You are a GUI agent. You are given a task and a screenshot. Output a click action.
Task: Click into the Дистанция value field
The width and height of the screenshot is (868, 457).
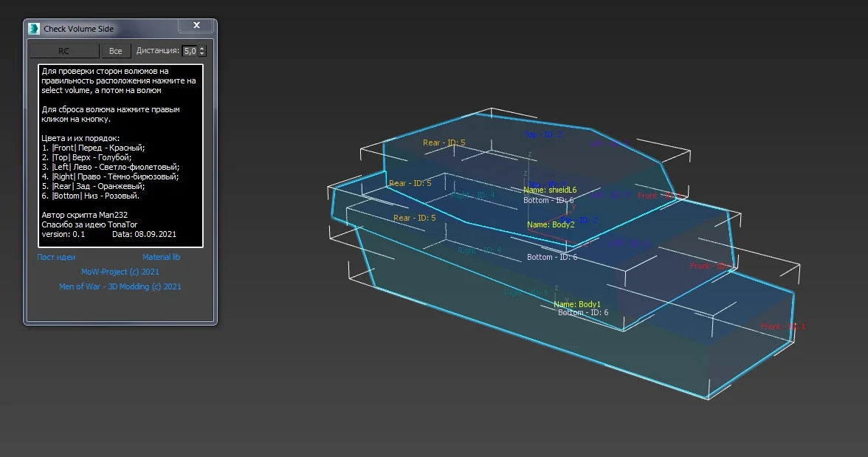point(190,51)
